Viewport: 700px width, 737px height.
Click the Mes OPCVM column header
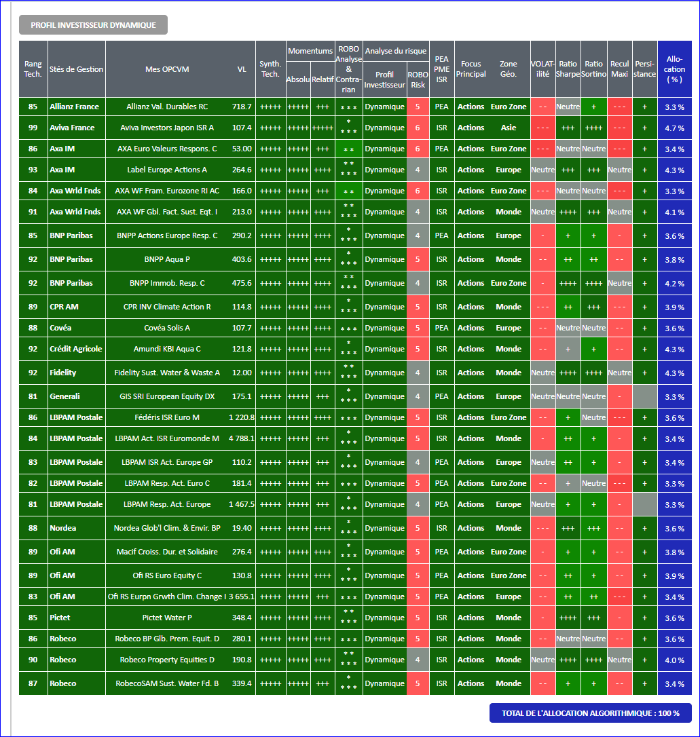(167, 69)
